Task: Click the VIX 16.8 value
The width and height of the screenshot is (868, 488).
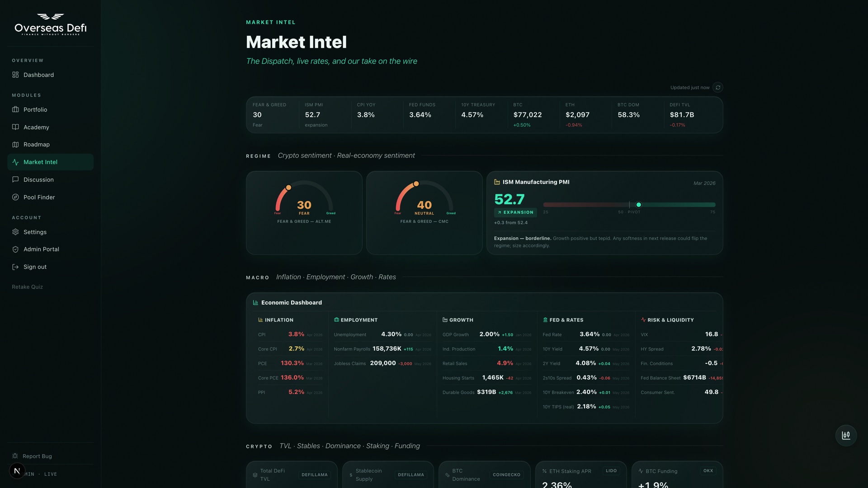Action: [712, 334]
